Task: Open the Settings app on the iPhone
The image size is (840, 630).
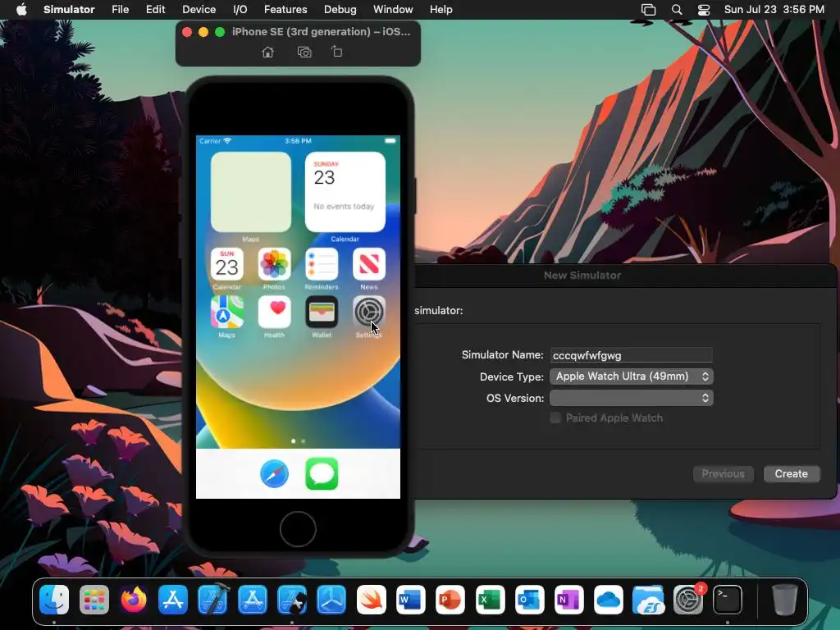Action: (369, 312)
